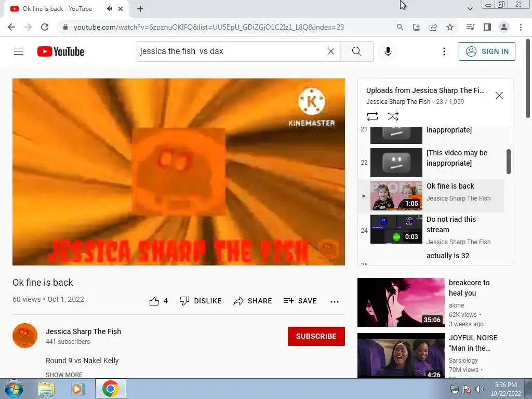The image size is (532, 399).
Task: Go to the YouTube home logo
Action: [x=61, y=51]
